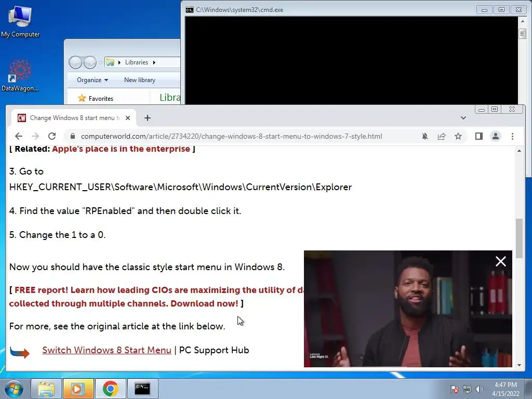Click page scroll-down arrow in Chrome

coord(519,365)
